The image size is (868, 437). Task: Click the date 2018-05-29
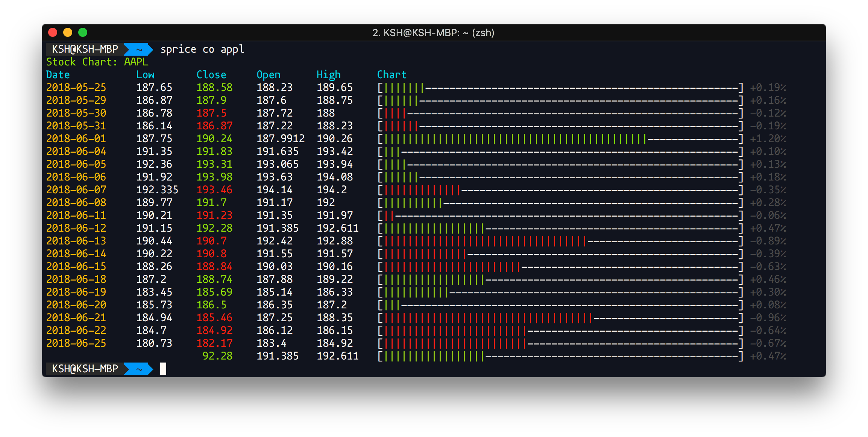click(76, 100)
